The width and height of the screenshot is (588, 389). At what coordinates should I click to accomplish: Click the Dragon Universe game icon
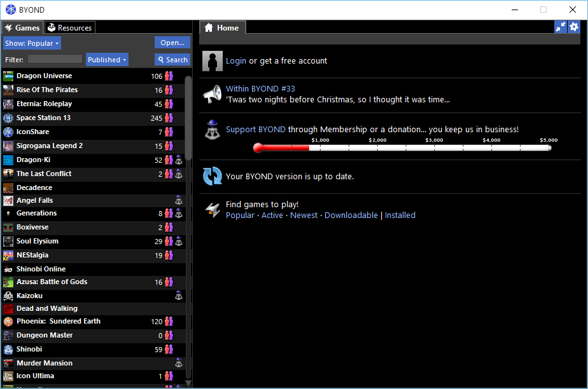(x=8, y=76)
